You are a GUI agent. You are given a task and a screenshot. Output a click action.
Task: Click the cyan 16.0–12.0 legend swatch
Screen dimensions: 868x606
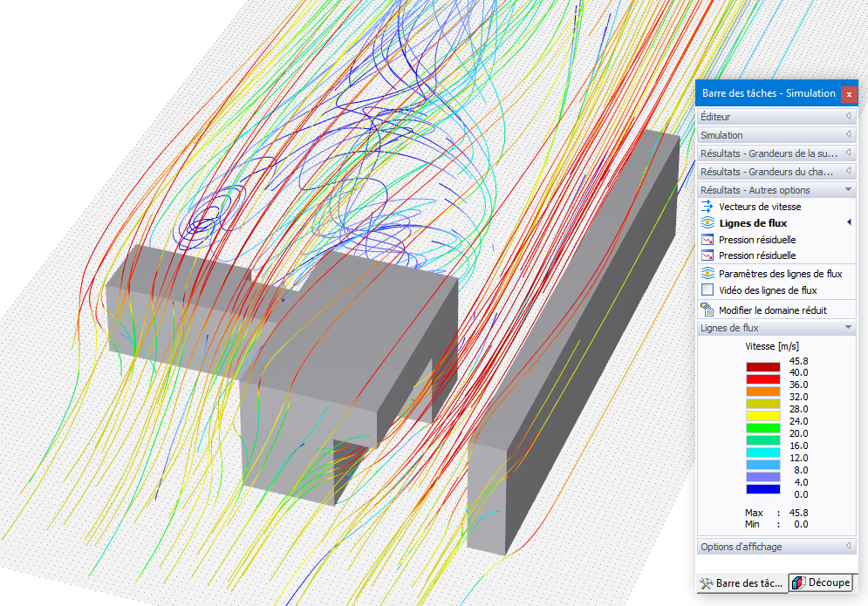click(762, 453)
